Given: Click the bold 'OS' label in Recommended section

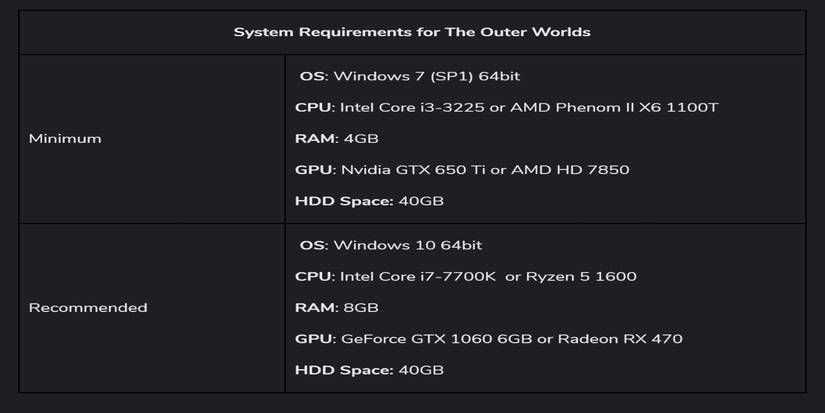Looking at the screenshot, I should coord(312,245).
